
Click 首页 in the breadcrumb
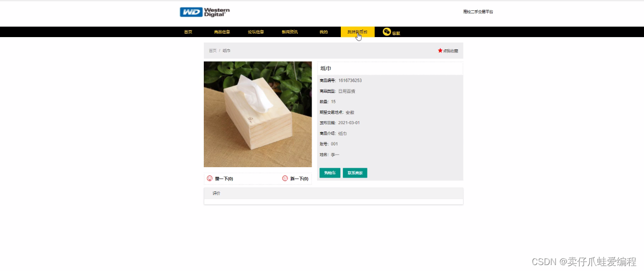pyautogui.click(x=213, y=51)
